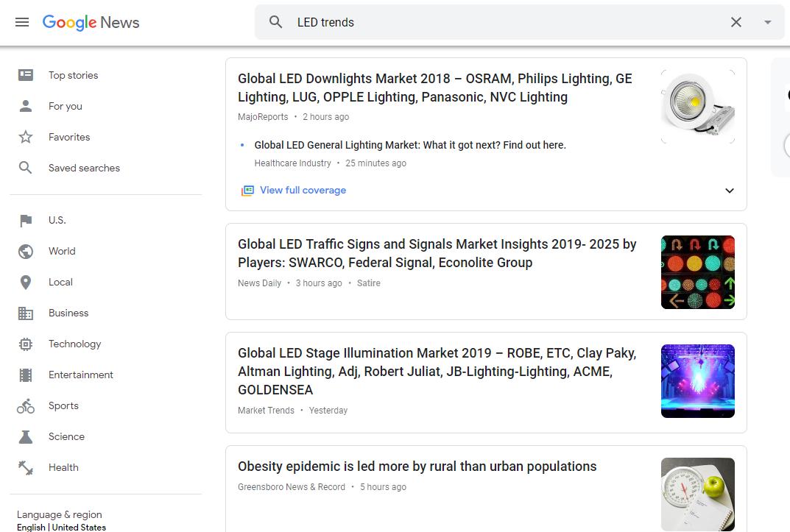
Task: Open the advanced search options dropdown arrow
Action: tap(767, 22)
